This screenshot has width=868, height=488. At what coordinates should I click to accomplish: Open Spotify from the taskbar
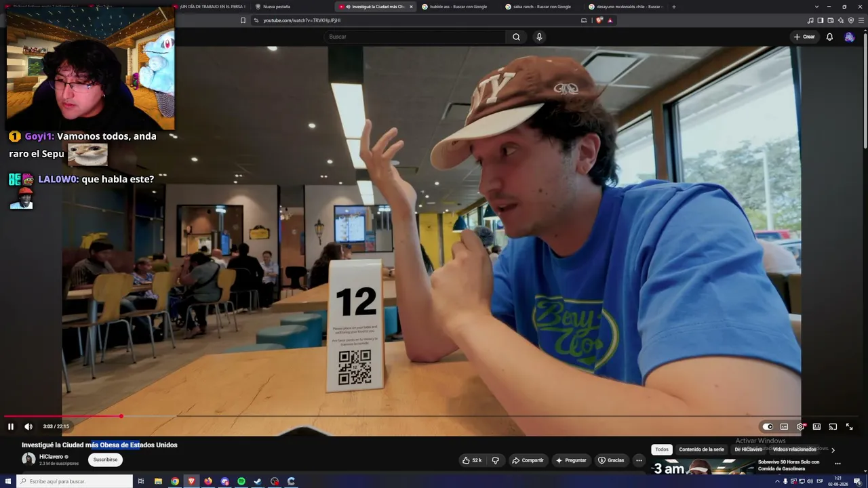coord(241,481)
